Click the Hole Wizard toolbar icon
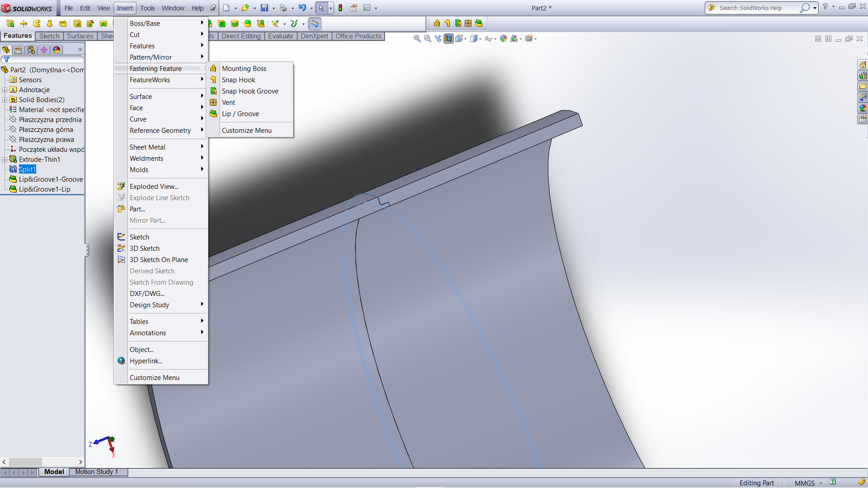 click(x=90, y=23)
